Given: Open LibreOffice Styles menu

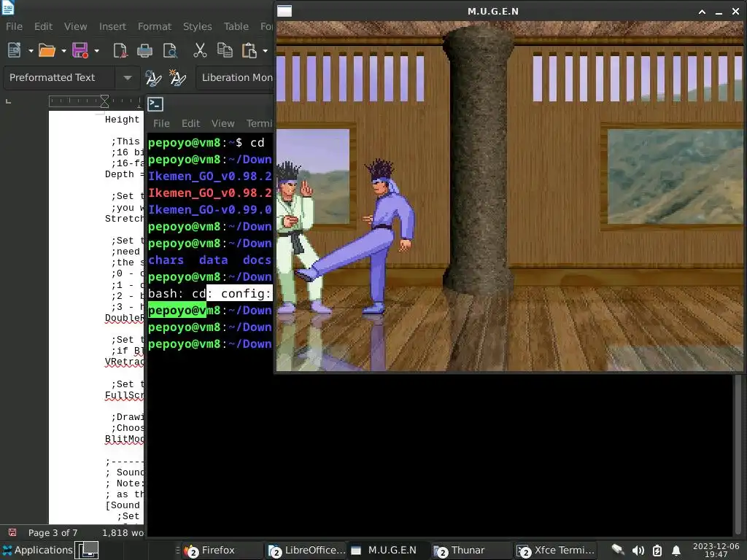Looking at the screenshot, I should (197, 27).
